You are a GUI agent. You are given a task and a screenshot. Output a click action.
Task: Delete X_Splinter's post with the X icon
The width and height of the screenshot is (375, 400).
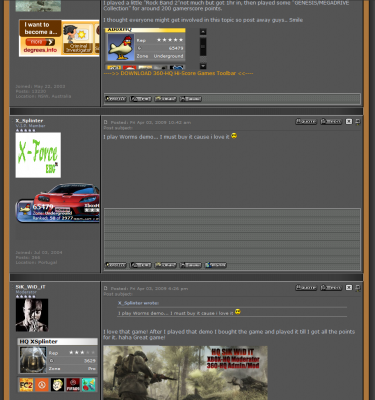coord(349,122)
